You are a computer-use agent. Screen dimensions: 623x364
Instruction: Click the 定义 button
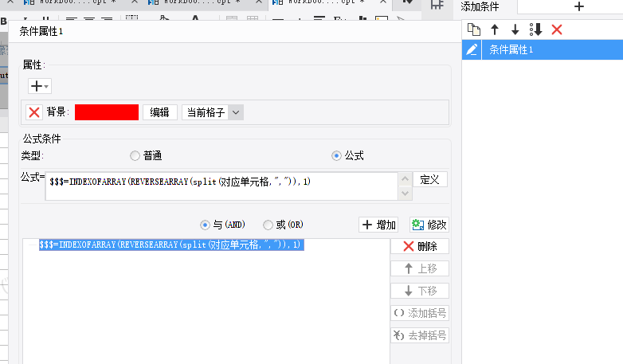coord(430,180)
